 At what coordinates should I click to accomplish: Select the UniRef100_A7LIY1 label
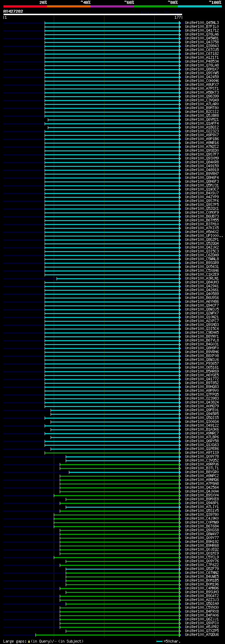202,507
